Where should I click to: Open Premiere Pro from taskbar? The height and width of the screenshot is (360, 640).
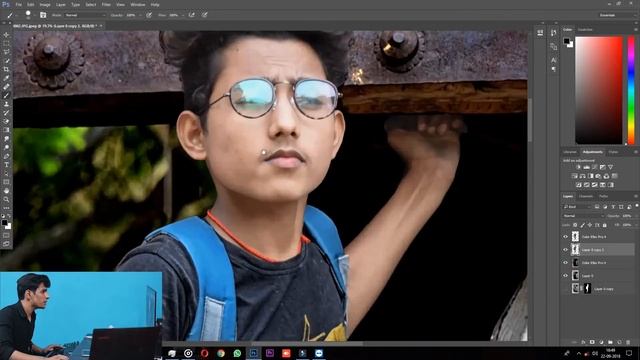[x=270, y=353]
